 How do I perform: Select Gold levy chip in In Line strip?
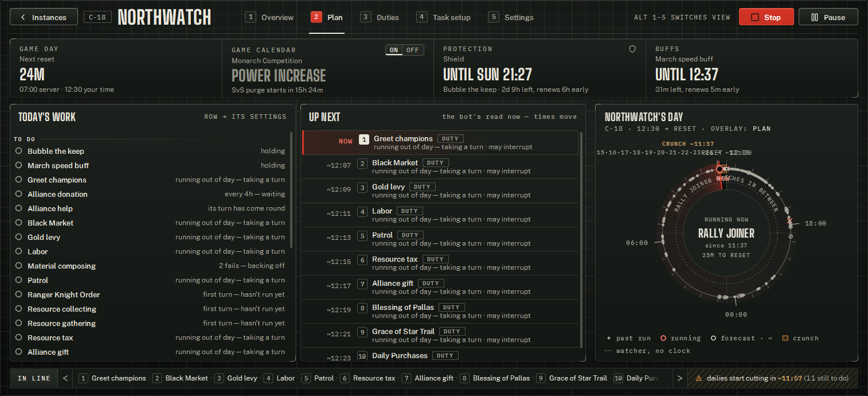coord(236,378)
